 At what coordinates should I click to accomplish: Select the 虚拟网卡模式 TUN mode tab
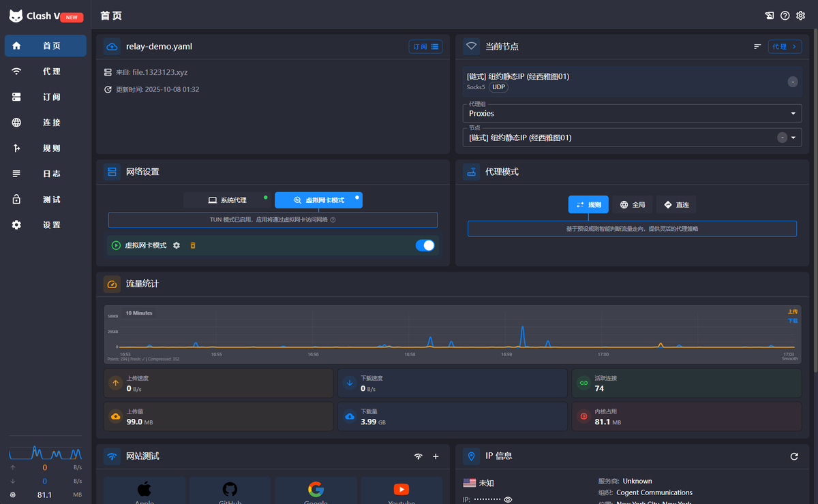pyautogui.click(x=318, y=200)
